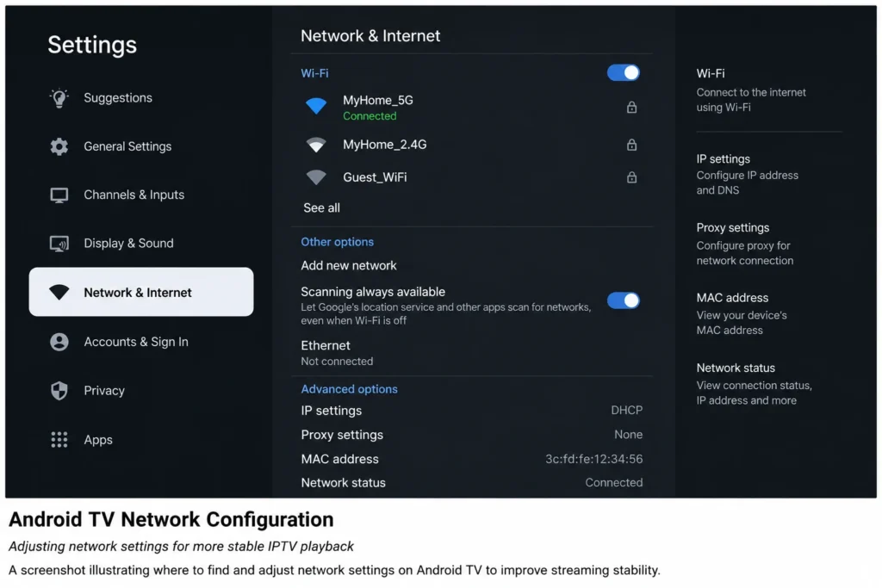Viewport: 882px width, 588px height.
Task: Disable the Scanning always available toggle
Action: pos(624,300)
